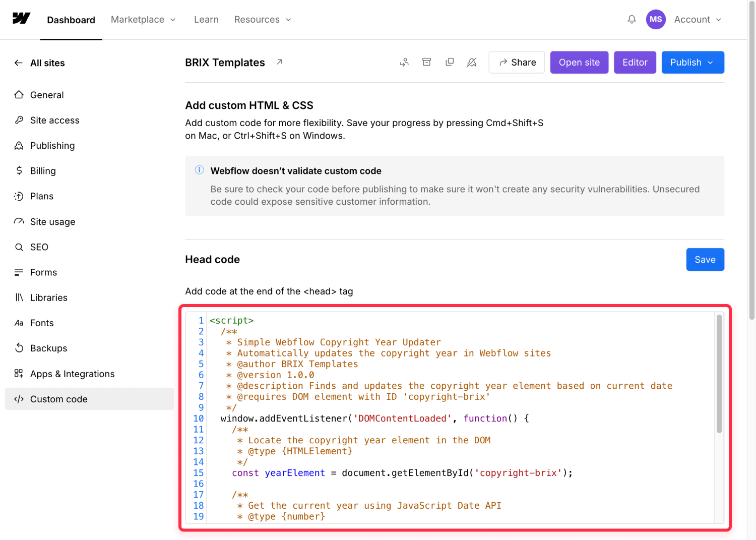Open the Account dropdown menu
756x540 pixels.
[698, 19]
